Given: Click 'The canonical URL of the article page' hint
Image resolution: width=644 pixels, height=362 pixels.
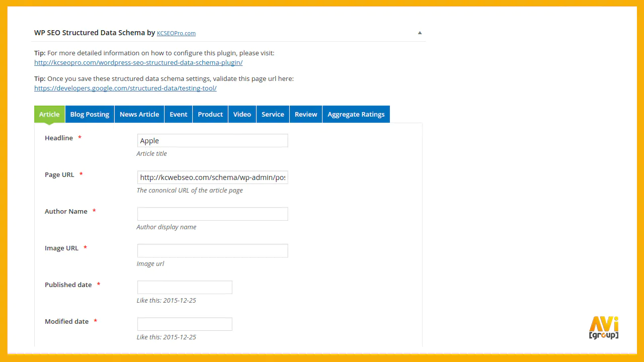Looking at the screenshot, I should (x=190, y=190).
